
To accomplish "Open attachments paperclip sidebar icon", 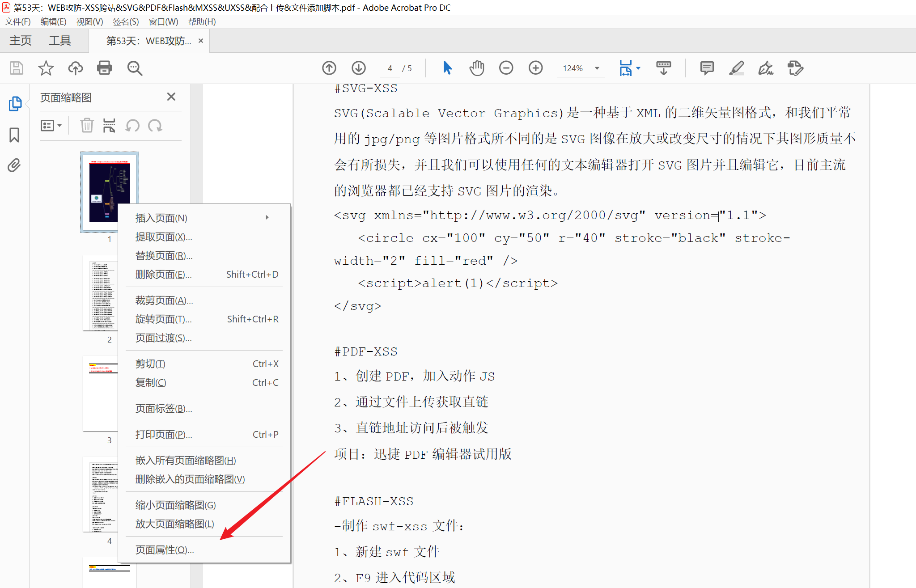I will tap(14, 165).
